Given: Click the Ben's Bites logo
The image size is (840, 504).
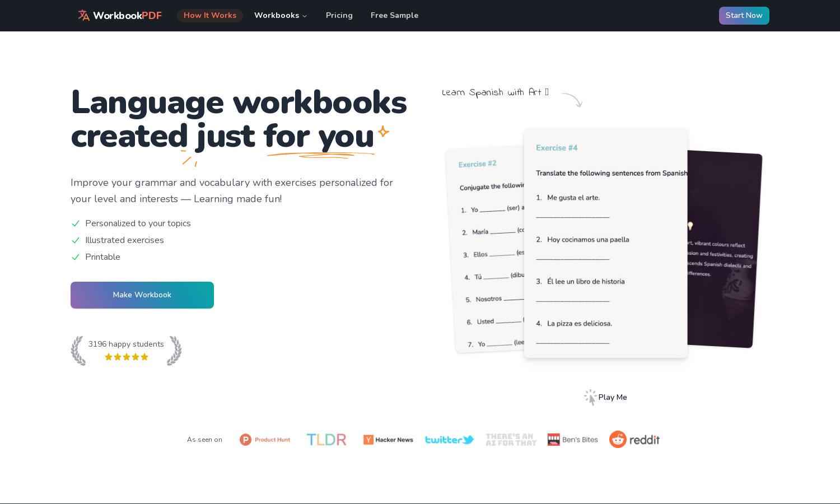Looking at the screenshot, I should [x=573, y=440].
